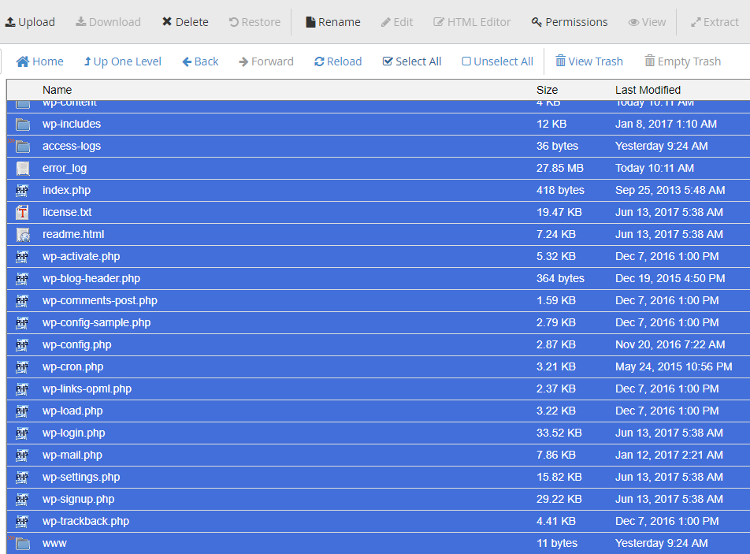
Task: Click the www folder icon
Action: (x=22, y=543)
